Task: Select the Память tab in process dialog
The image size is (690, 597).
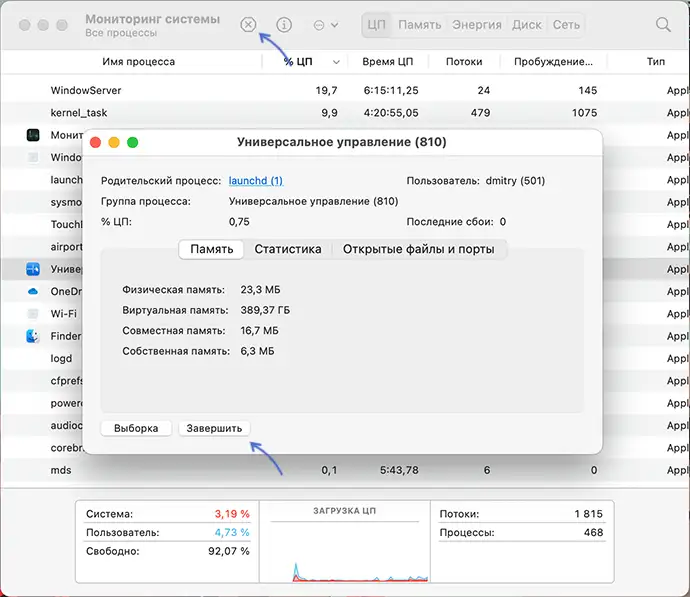Action: tap(211, 249)
